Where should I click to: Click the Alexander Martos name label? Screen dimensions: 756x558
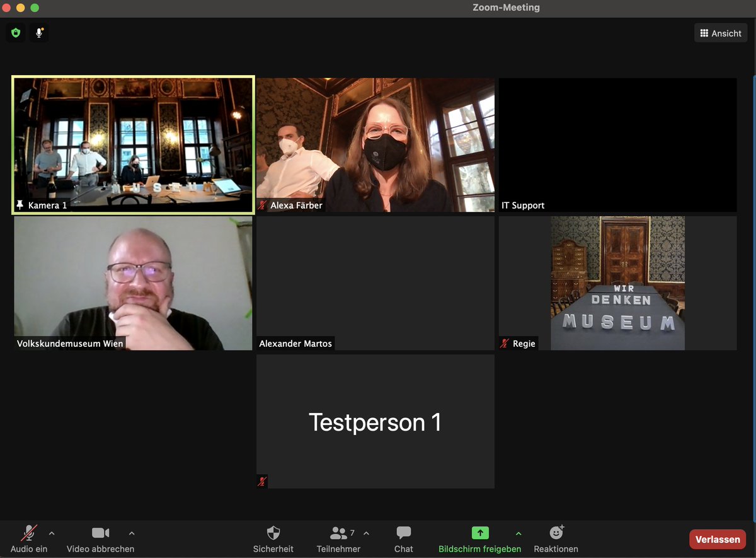295,344
